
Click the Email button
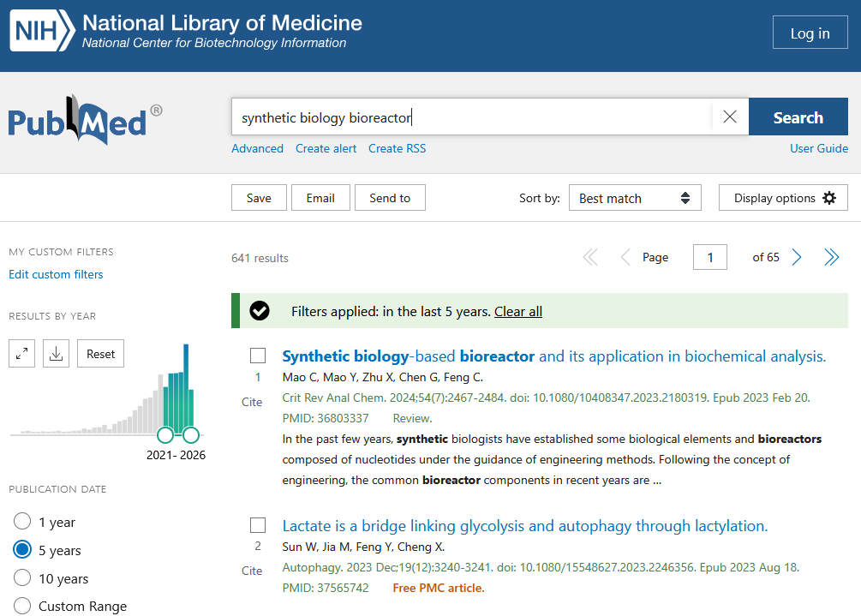pos(320,198)
